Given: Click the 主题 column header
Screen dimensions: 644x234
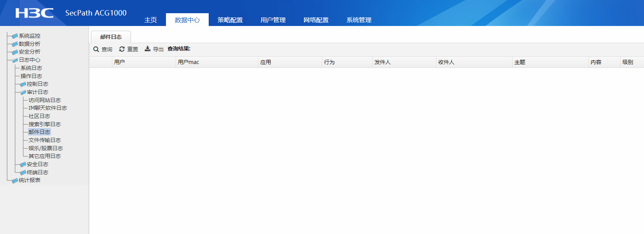Looking at the screenshot, I should (x=550, y=62).
